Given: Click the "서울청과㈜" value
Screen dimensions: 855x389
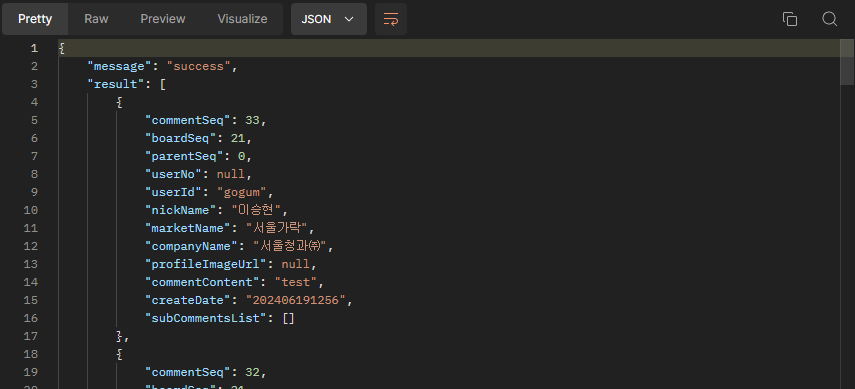Looking at the screenshot, I should [289, 246].
